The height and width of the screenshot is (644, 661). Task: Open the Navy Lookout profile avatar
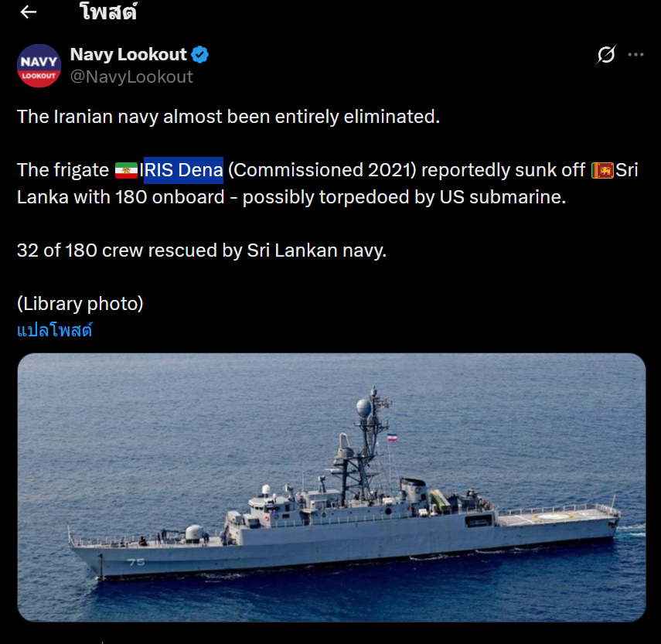tap(39, 66)
